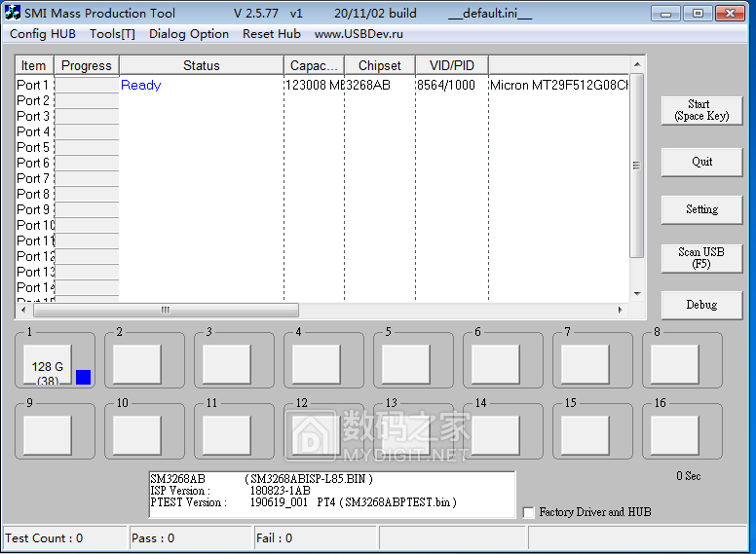This screenshot has width=756, height=554.
Task: Click the Ready status of Port 1
Action: point(141,86)
